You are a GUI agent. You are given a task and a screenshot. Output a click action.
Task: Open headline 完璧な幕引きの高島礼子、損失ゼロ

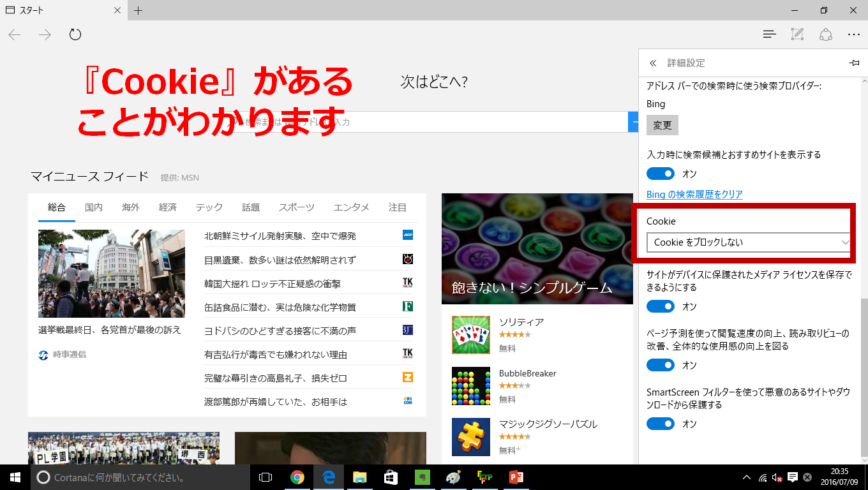click(276, 378)
